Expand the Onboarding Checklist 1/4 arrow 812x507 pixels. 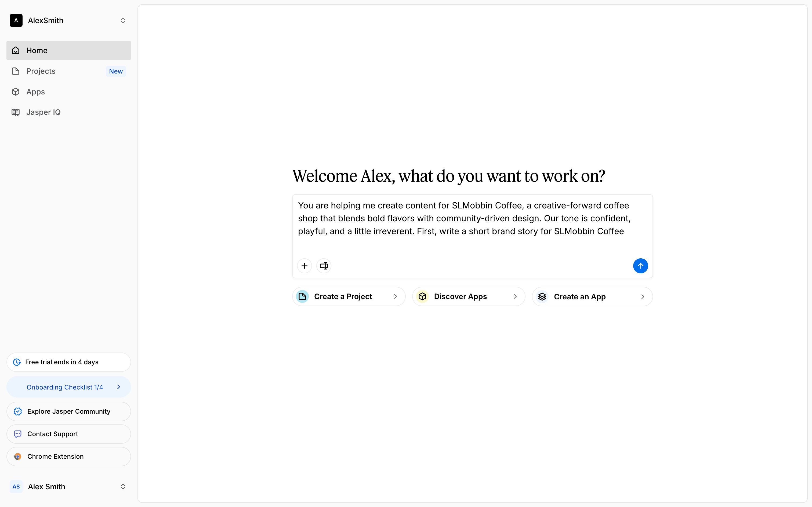click(x=119, y=387)
